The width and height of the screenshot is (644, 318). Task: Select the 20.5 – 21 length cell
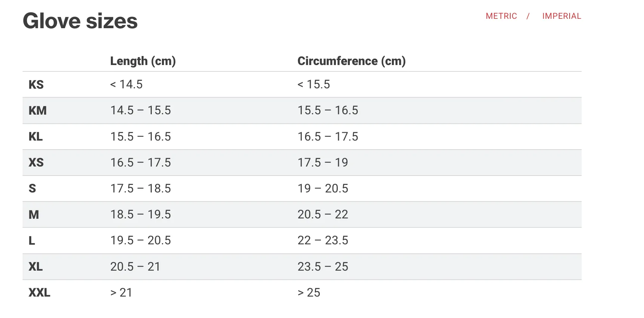tap(135, 267)
